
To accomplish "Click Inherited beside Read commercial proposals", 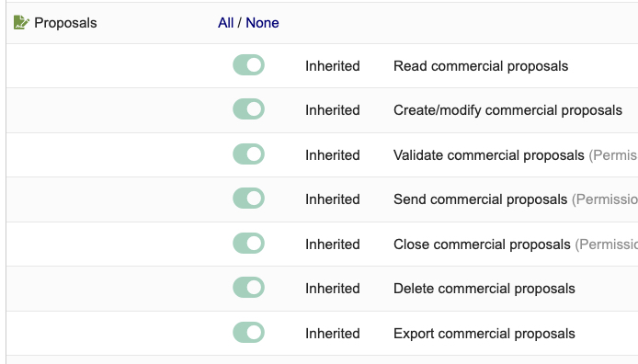I will pos(333,66).
